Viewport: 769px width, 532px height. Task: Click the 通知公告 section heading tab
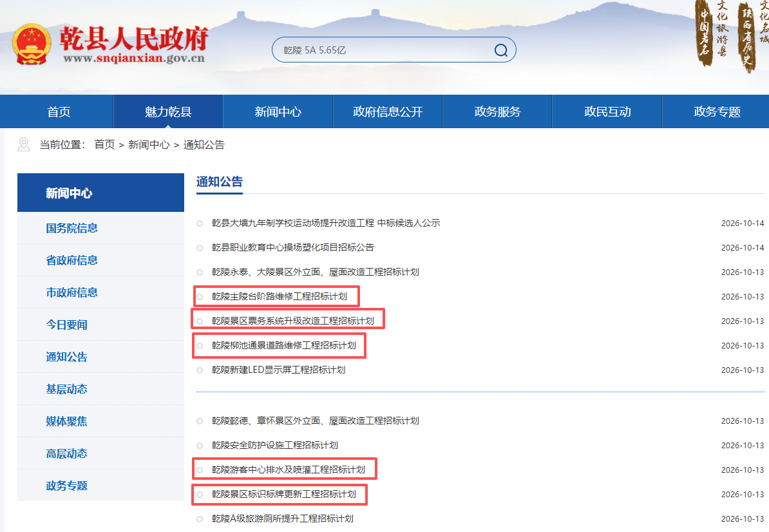click(219, 182)
